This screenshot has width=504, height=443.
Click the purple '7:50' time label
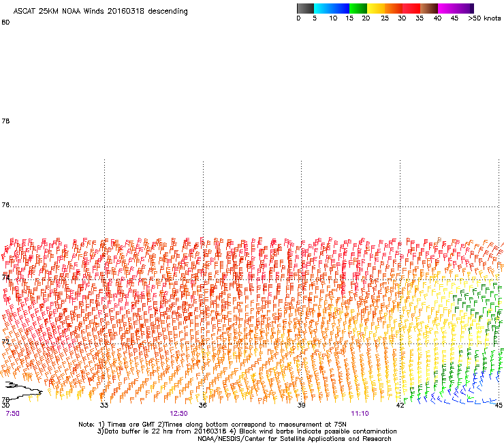click(x=12, y=414)
